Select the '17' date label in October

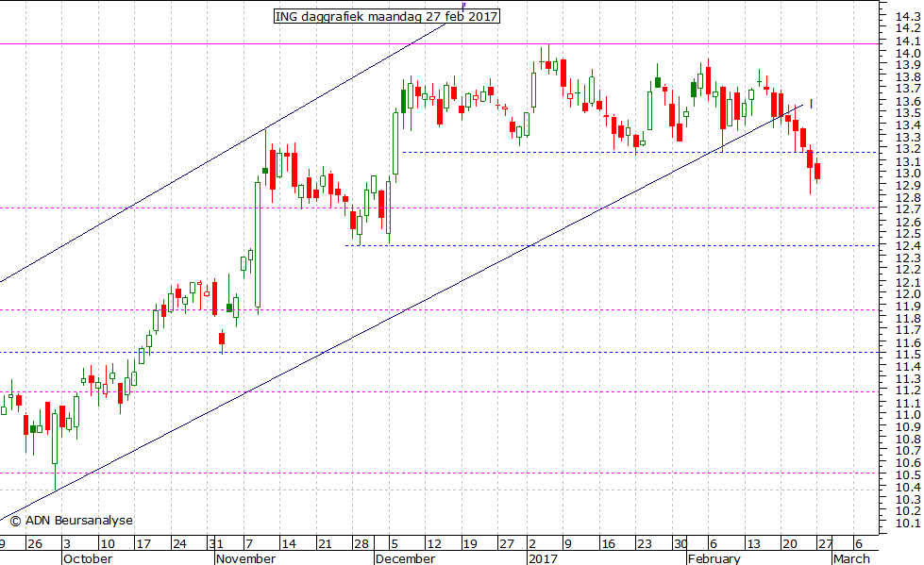143,543
